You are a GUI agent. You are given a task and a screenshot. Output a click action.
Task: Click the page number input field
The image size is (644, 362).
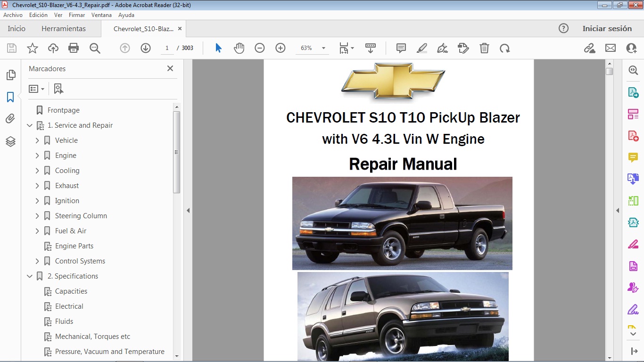point(167,48)
